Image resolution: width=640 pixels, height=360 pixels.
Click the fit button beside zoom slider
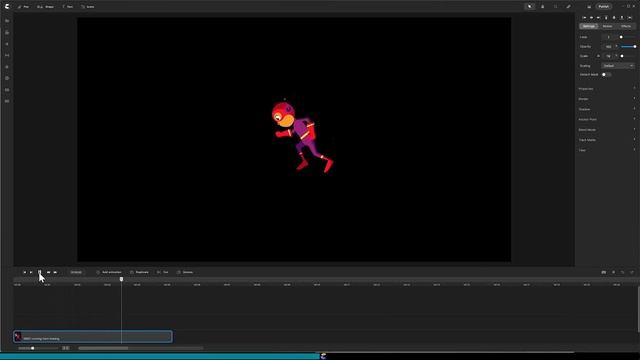[65, 348]
